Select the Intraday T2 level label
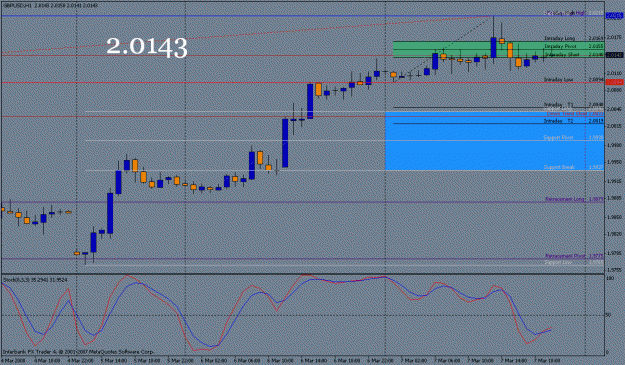 click(x=559, y=121)
